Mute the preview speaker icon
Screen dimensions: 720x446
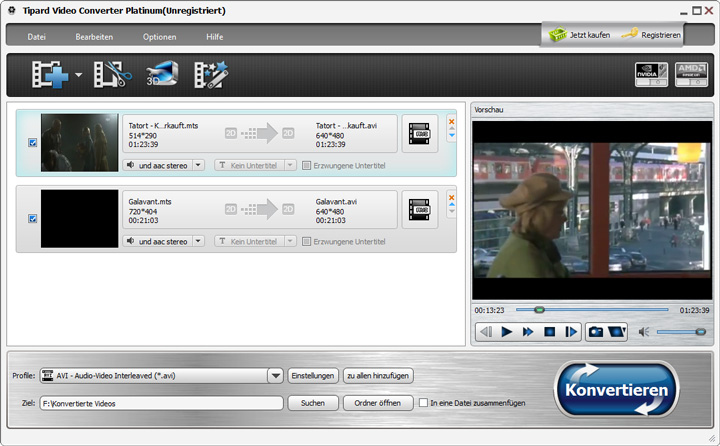pos(644,332)
